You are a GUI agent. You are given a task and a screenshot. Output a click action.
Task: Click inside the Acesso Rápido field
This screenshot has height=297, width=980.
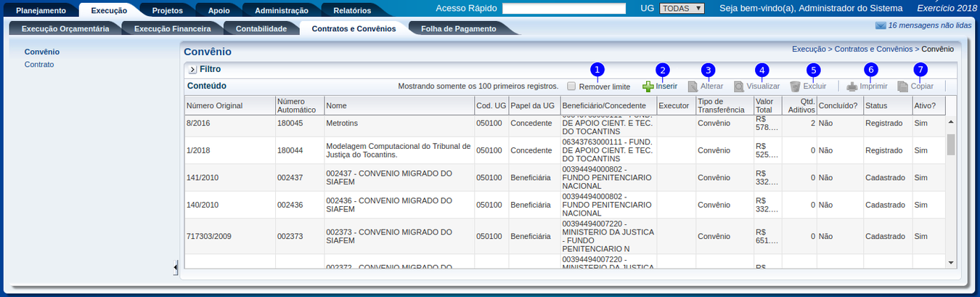(563, 9)
